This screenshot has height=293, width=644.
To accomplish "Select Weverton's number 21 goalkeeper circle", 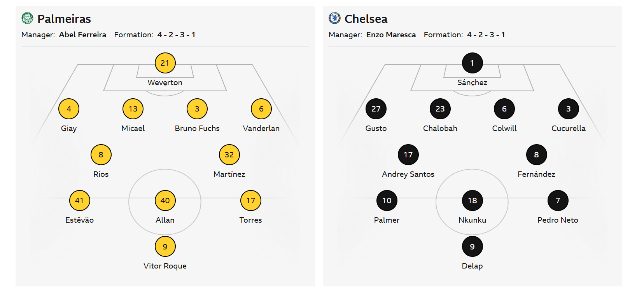I will point(165,63).
